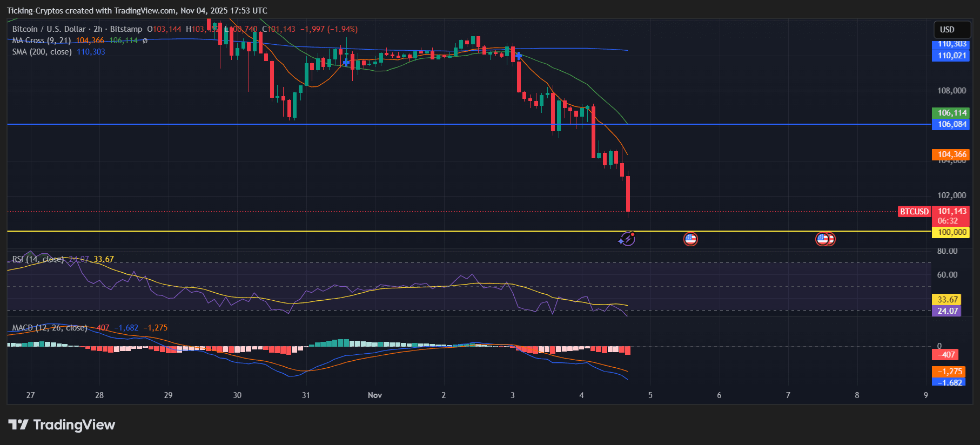The image size is (980, 445).
Task: Click the 108,000 price axis tick
Action: pos(951,91)
